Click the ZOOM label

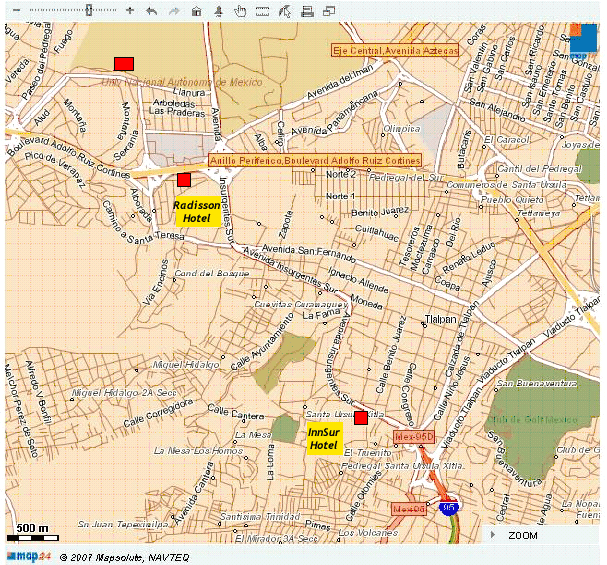pyautogui.click(x=523, y=536)
